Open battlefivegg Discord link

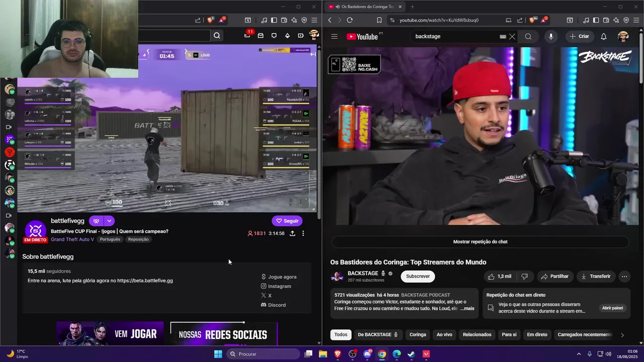(273, 305)
